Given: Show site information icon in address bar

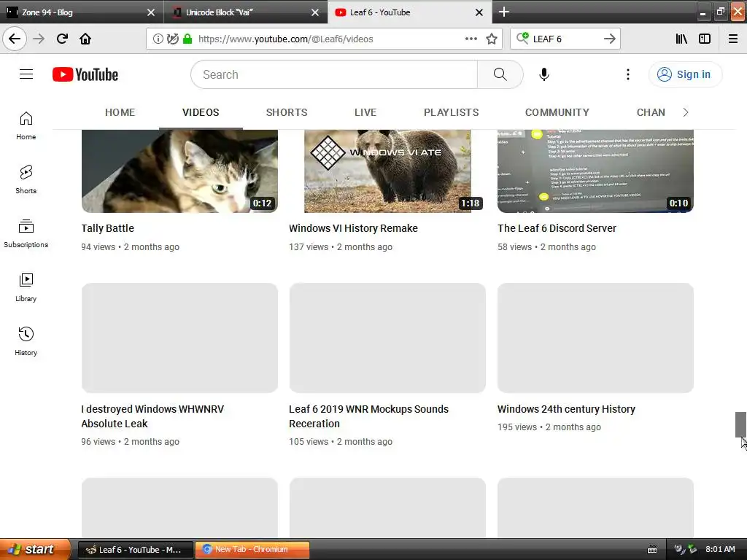Looking at the screenshot, I should [x=158, y=39].
